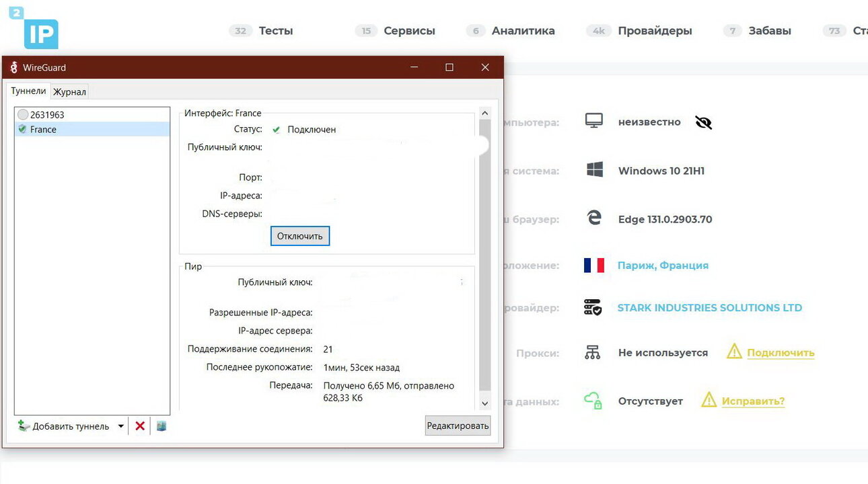Viewport: 868px width, 484px height.
Task: Switch to the Туннели tab
Action: tap(28, 91)
